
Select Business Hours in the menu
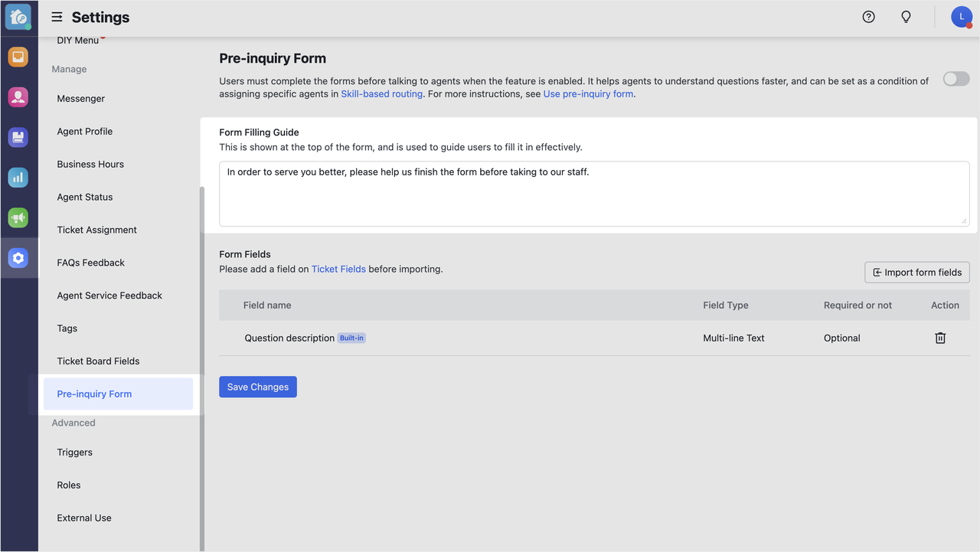(x=90, y=165)
